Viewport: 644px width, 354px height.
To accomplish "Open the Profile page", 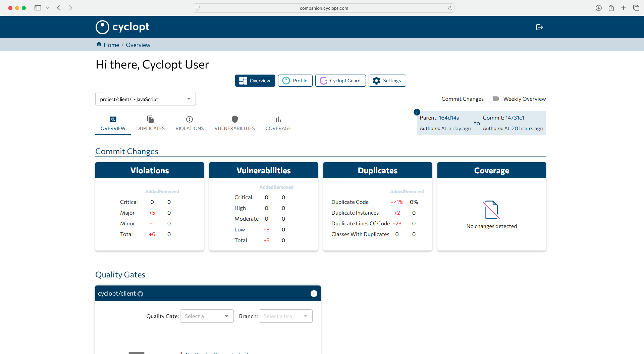I will pyautogui.click(x=295, y=81).
